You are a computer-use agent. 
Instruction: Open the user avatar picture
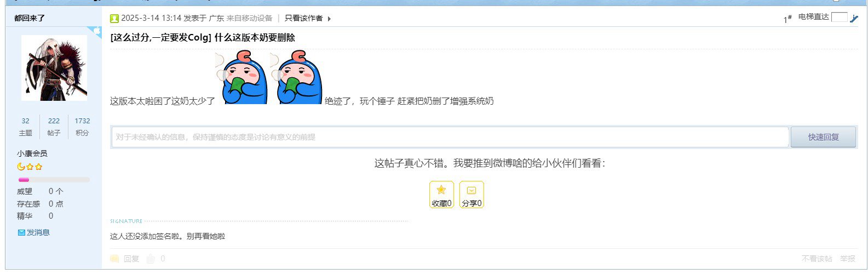[54, 68]
